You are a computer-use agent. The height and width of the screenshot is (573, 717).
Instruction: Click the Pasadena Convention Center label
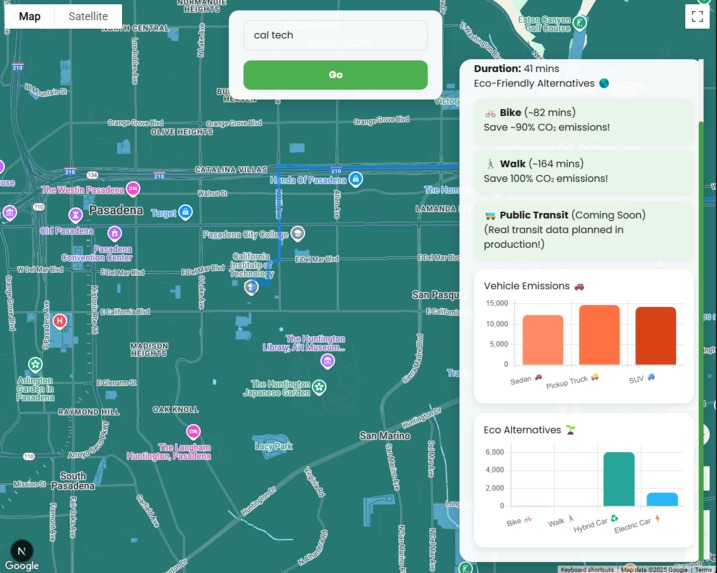click(x=97, y=253)
